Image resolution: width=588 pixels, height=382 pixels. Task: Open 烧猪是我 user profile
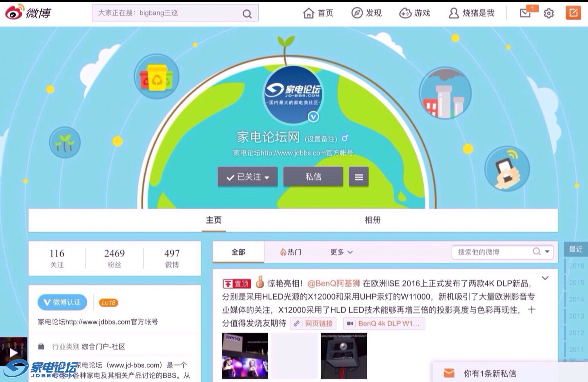(472, 13)
